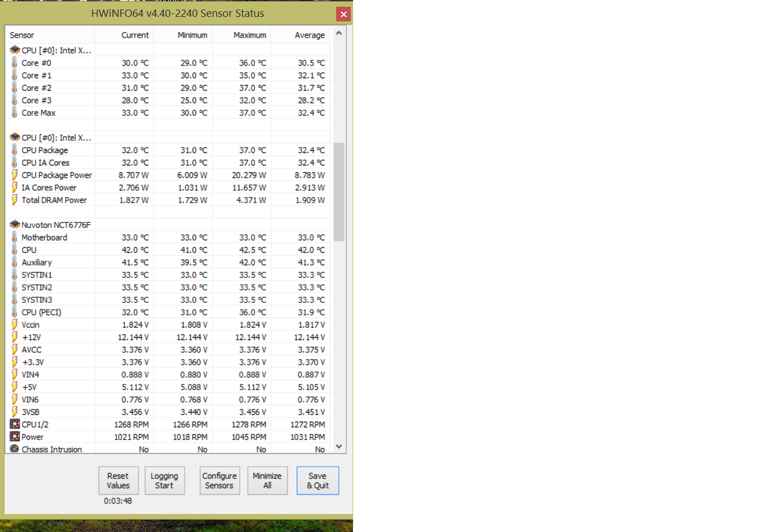This screenshot has height=532, width=768.
Task: Click the voltage icon beside 3VSB
Action: click(x=15, y=412)
